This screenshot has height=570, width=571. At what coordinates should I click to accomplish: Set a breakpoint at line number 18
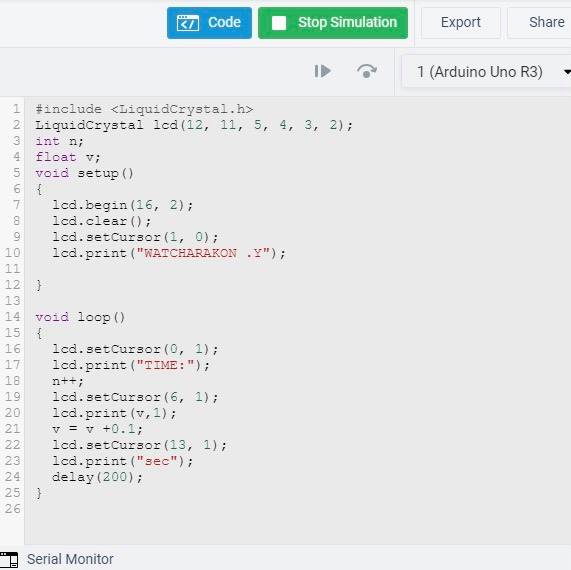(x=12, y=381)
